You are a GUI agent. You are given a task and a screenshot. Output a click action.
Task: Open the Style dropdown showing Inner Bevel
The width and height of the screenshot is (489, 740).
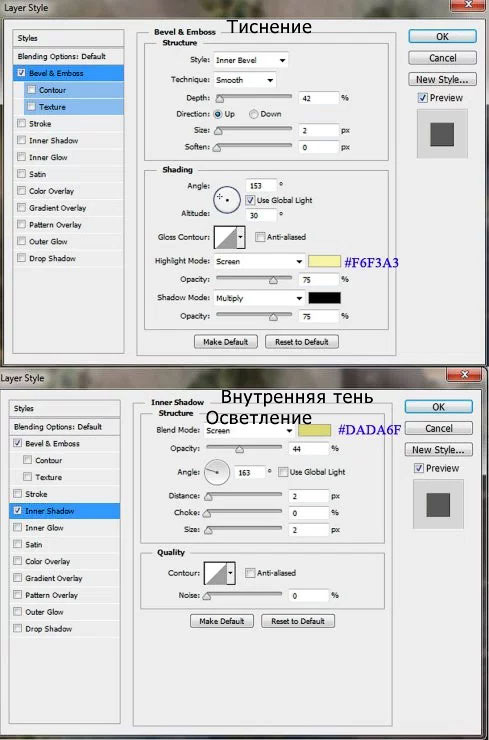(x=251, y=60)
